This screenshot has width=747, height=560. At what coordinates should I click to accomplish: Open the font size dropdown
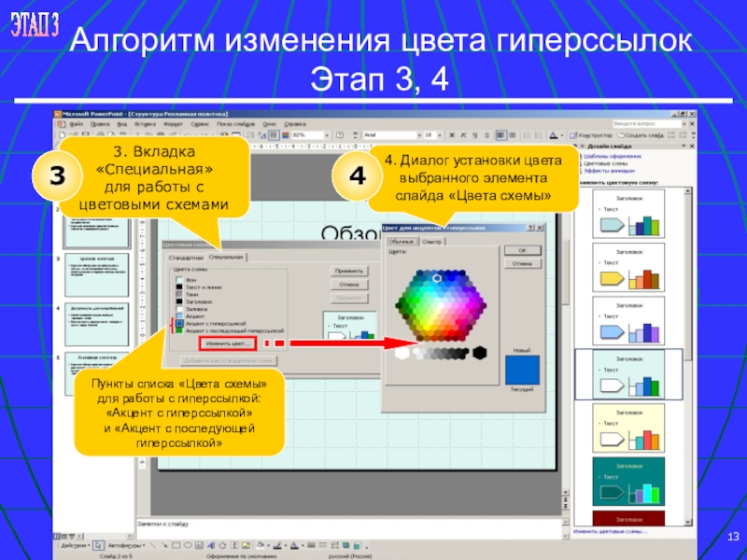click(x=440, y=135)
